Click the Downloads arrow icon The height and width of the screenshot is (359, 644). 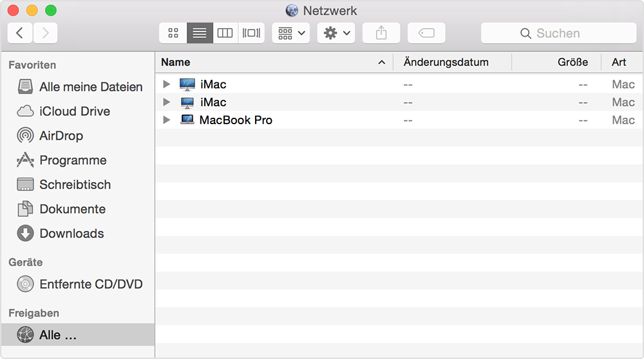pyautogui.click(x=25, y=233)
